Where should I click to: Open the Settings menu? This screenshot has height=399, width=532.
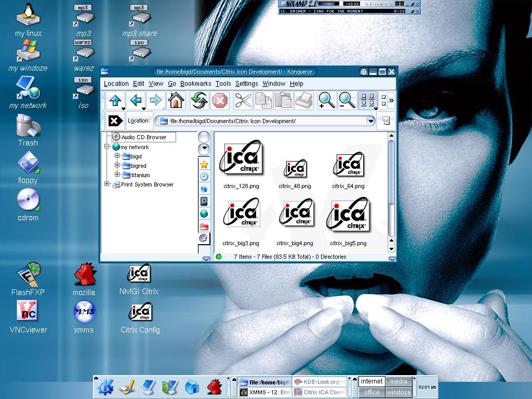click(x=246, y=84)
